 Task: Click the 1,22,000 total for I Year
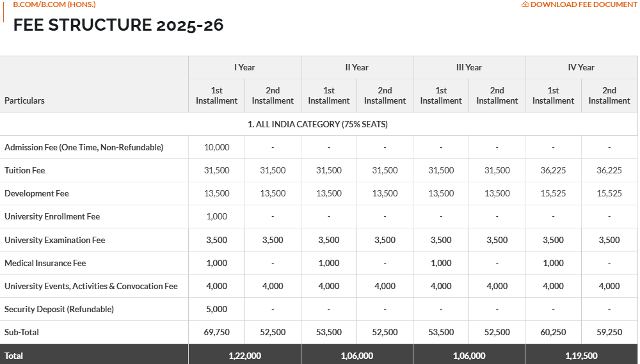(x=244, y=356)
